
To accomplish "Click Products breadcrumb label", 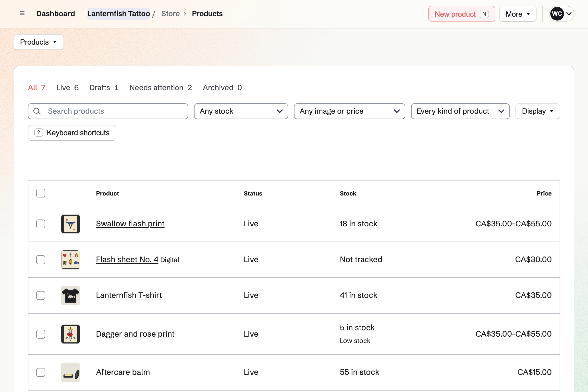I will pyautogui.click(x=207, y=13).
